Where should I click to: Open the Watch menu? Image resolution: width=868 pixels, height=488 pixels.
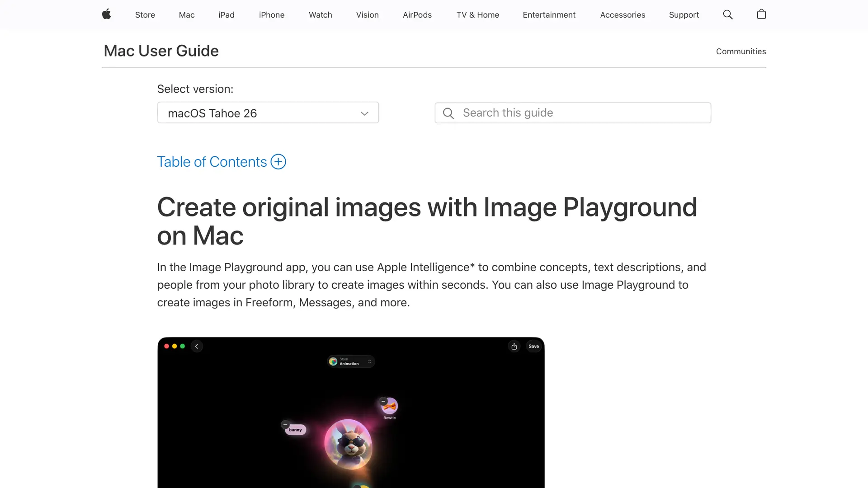coord(321,15)
